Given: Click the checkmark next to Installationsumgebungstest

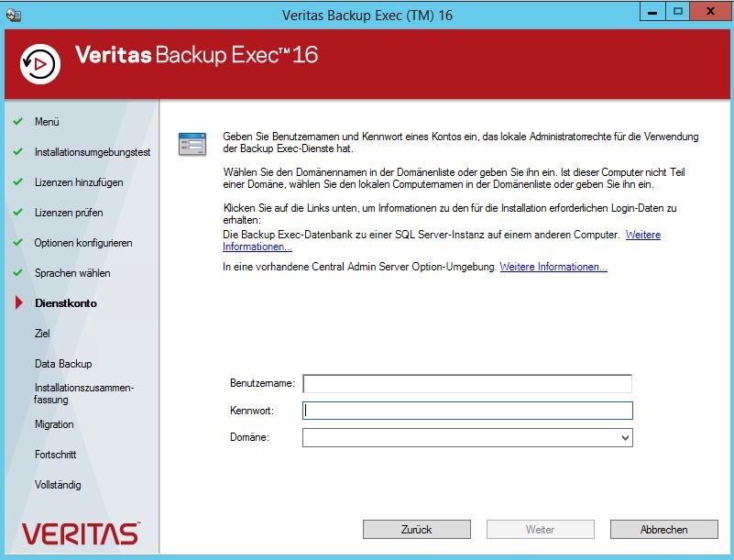Looking at the screenshot, I should pos(17,152).
